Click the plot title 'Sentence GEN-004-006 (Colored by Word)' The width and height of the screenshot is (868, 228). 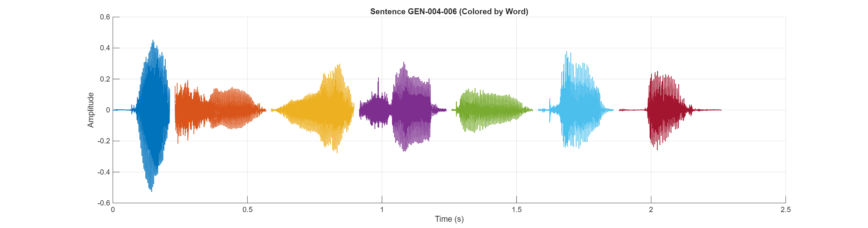(x=449, y=11)
